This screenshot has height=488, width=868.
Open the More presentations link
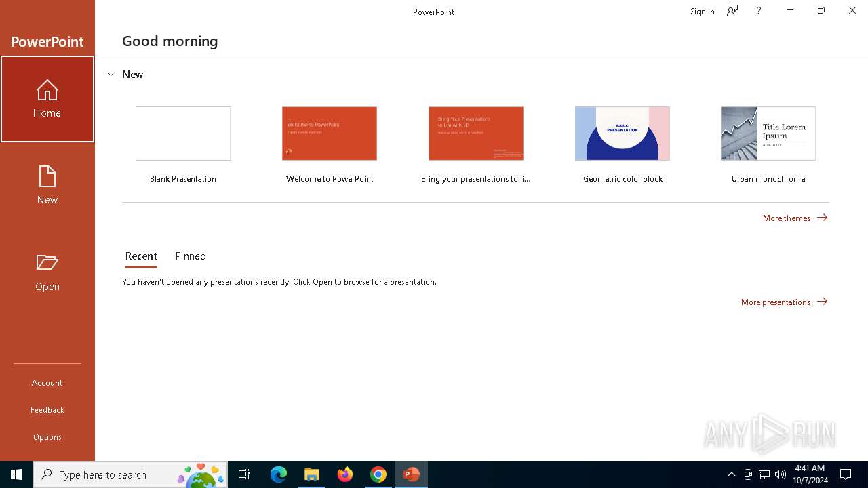click(x=785, y=302)
